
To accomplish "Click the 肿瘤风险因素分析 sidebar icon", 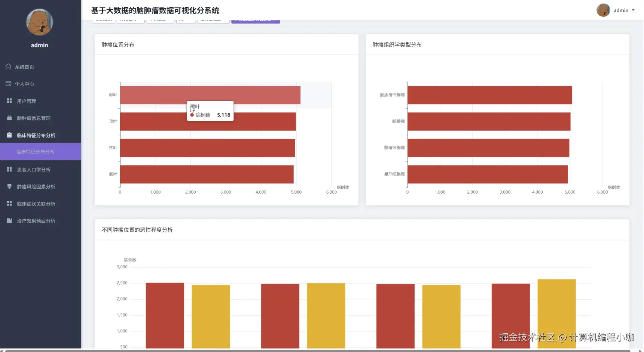I will [9, 186].
